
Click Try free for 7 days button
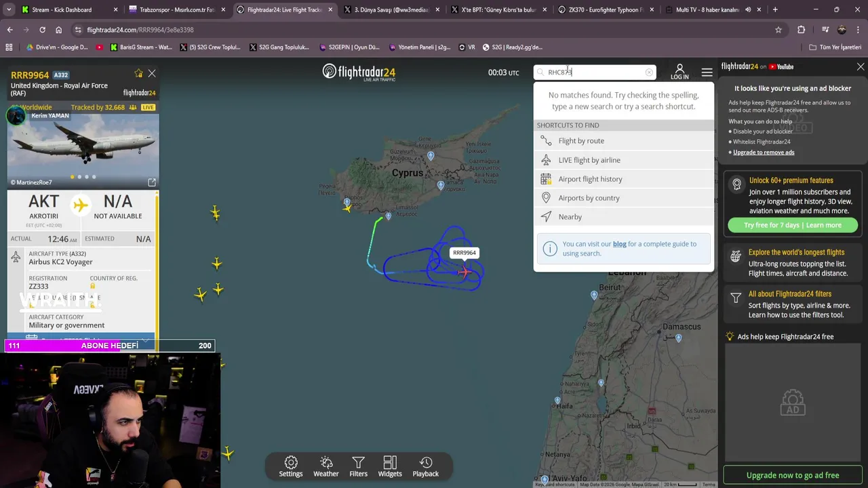click(x=792, y=225)
